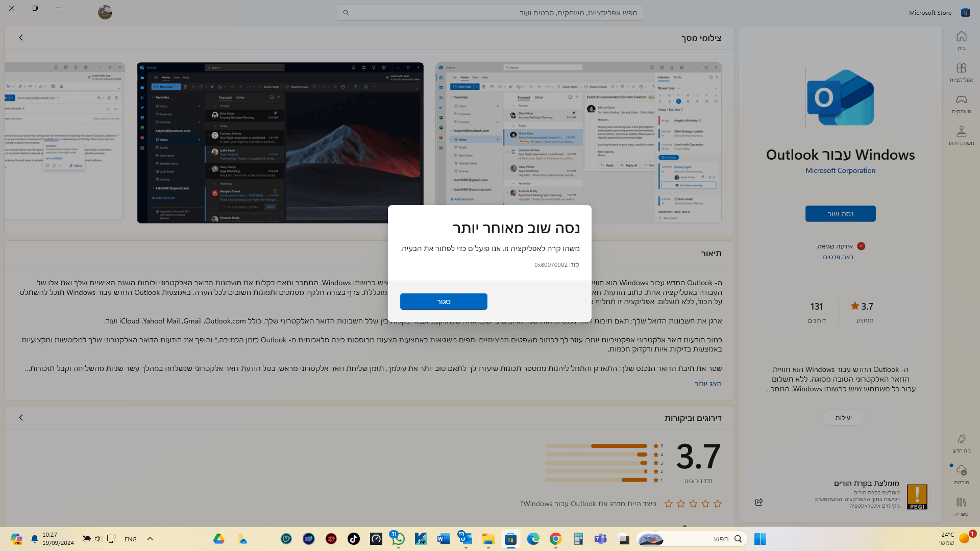The image size is (980, 551).
Task: Click the user profile avatar
Action: point(105,12)
